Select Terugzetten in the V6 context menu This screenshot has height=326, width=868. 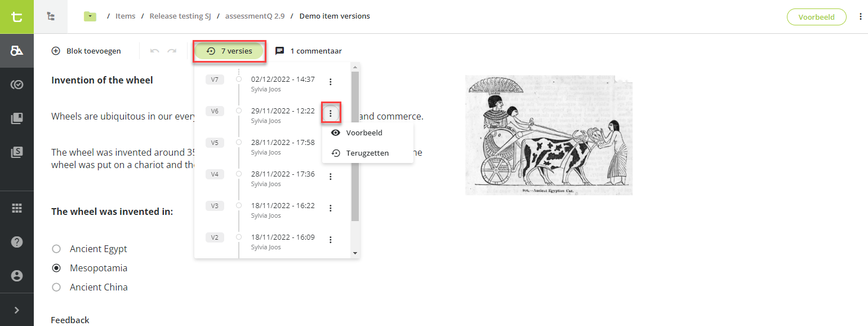coord(368,153)
